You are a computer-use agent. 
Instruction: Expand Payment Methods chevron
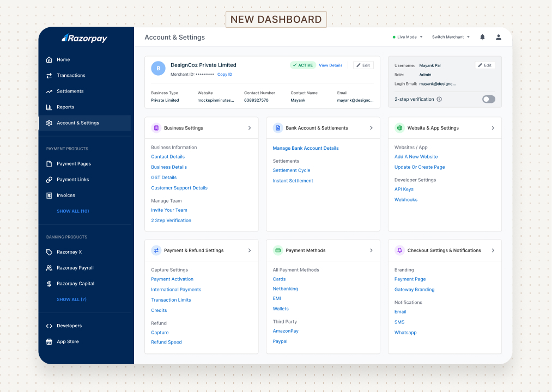point(371,250)
